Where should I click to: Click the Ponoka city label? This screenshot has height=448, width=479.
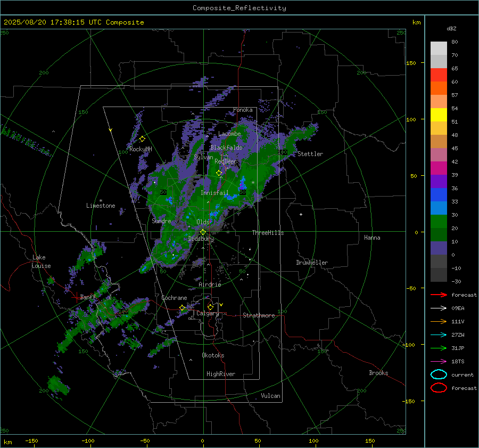click(x=243, y=110)
